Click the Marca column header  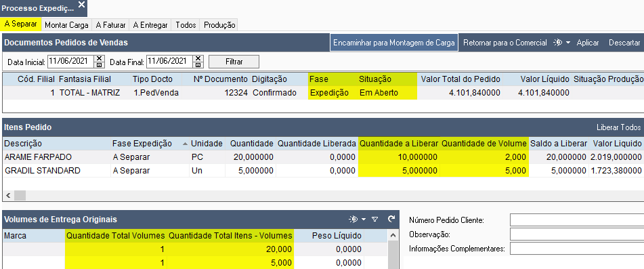[34, 236]
